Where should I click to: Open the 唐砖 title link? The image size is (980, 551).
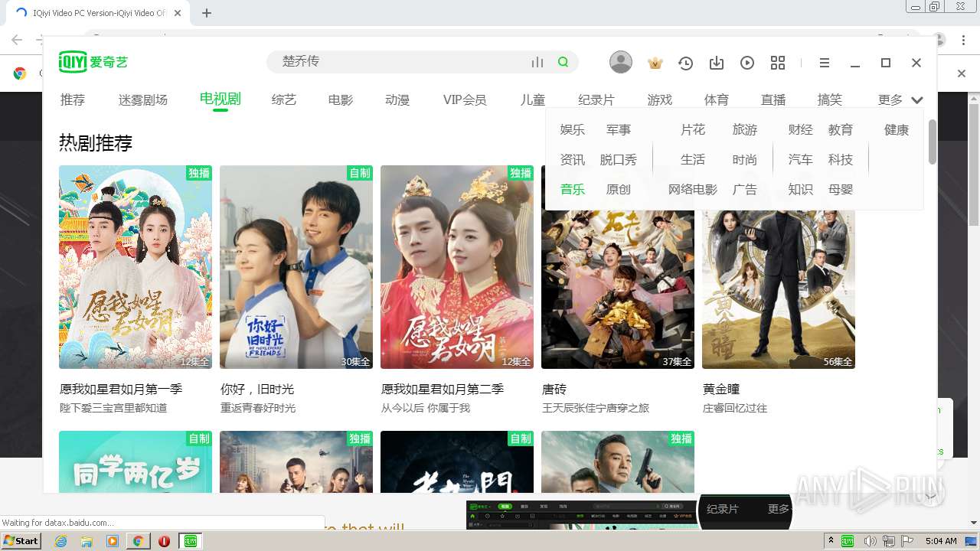(554, 390)
